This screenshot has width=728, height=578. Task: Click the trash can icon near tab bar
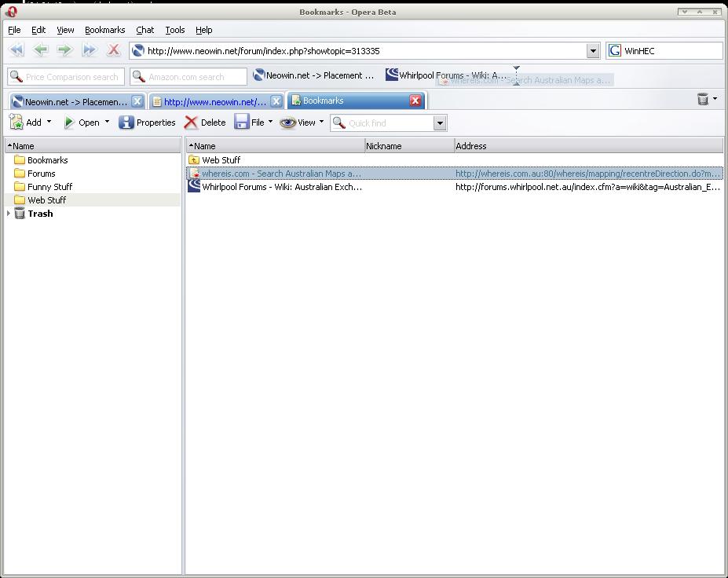[x=701, y=99]
